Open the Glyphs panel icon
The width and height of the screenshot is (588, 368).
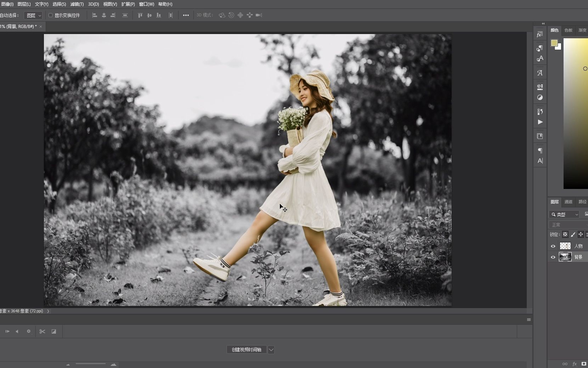tap(540, 73)
